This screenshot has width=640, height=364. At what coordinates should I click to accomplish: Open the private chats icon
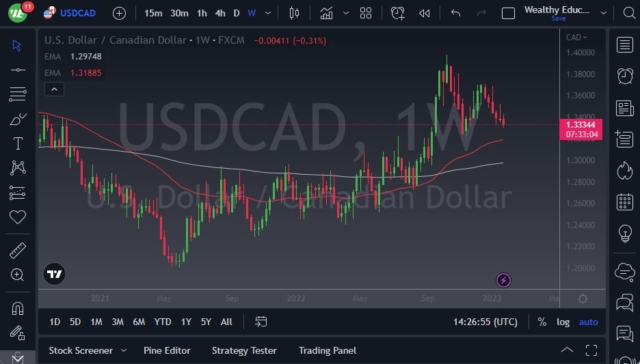click(624, 303)
